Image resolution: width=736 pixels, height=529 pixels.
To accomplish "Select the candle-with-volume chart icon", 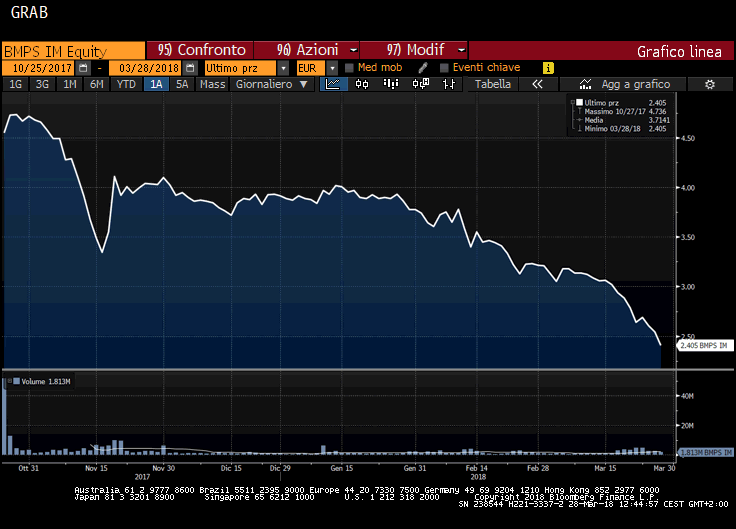I will coord(420,84).
